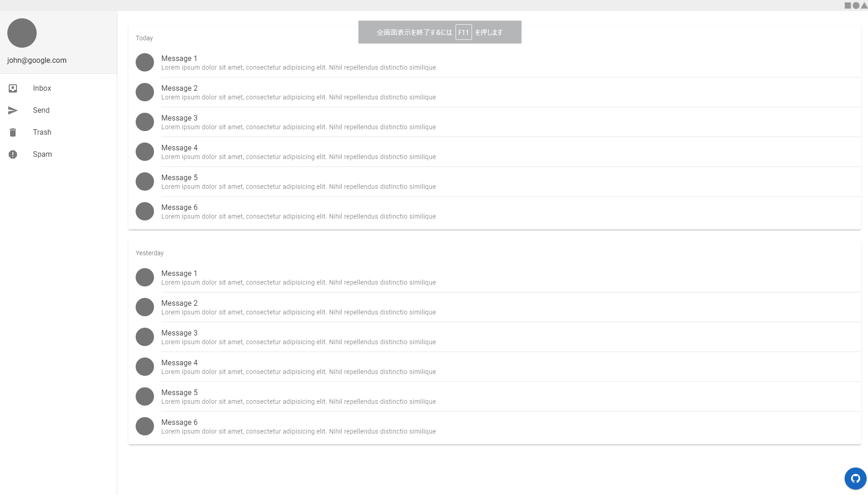Select the Trash folder
The width and height of the screenshot is (868, 495).
pyautogui.click(x=58, y=132)
